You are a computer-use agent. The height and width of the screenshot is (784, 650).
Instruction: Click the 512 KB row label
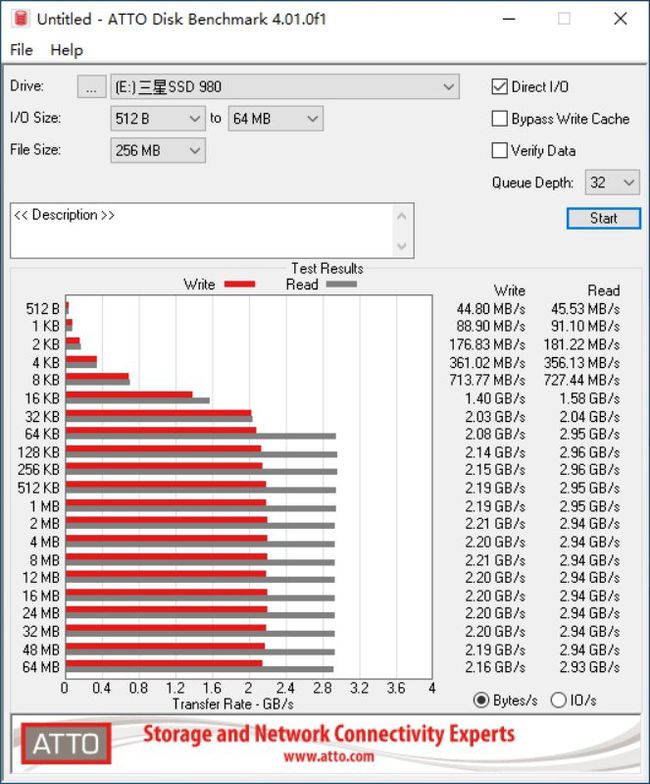point(38,488)
